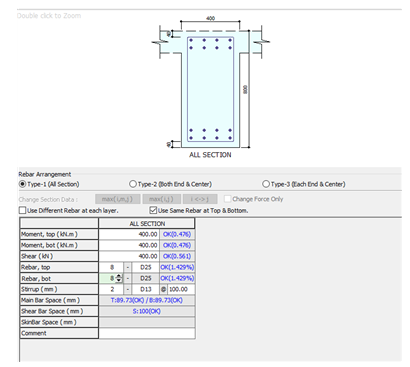The image size is (410, 367).
Task: Click the Shear Bar Space result S:100(OK)
Action: pos(147,311)
